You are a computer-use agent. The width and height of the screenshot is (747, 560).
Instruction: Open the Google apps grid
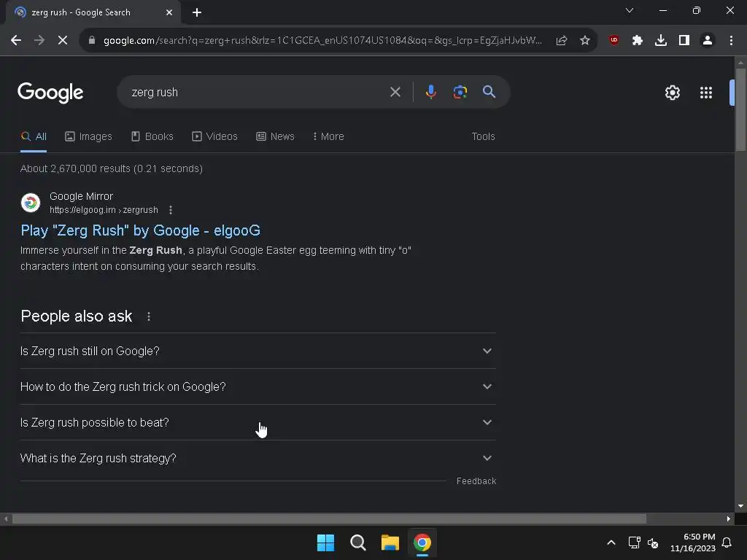[x=706, y=93]
